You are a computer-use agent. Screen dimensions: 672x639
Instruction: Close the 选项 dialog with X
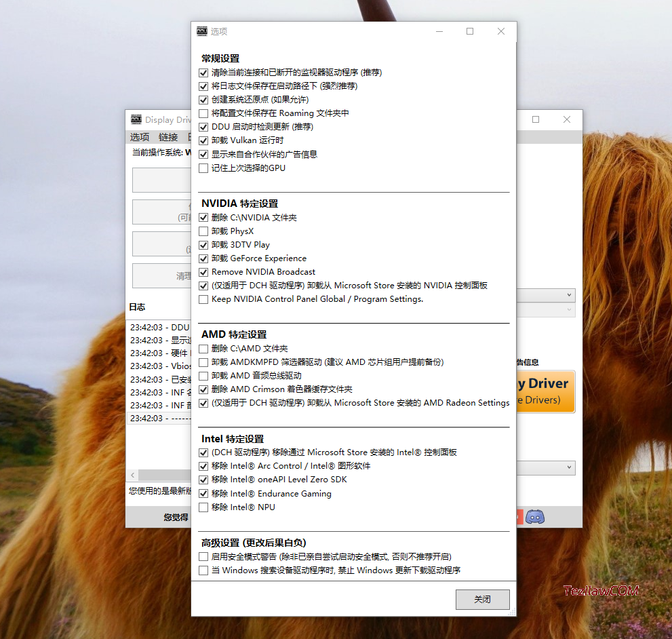(x=500, y=31)
